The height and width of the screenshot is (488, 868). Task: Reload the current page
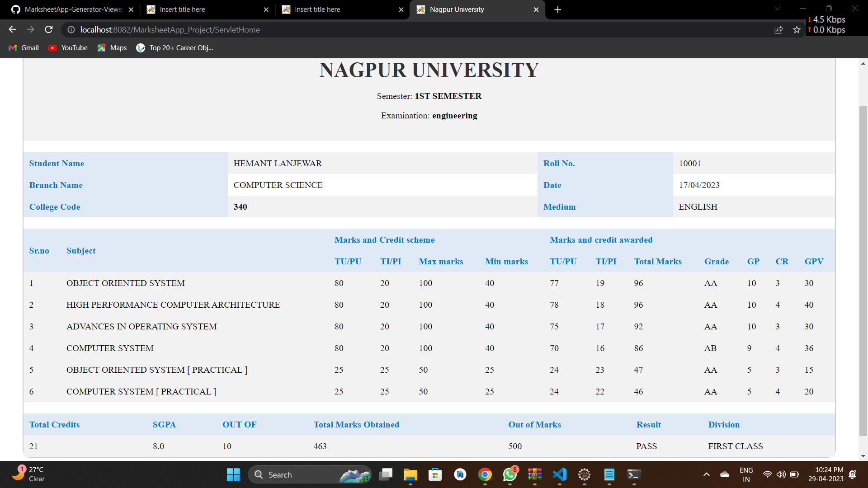tap(49, 30)
